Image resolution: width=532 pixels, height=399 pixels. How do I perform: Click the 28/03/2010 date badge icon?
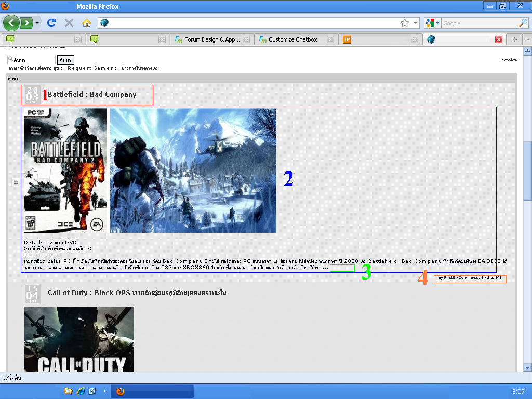(x=32, y=95)
